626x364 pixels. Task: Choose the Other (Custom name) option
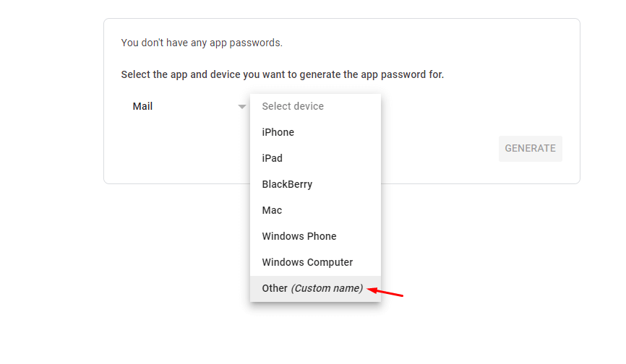pyautogui.click(x=312, y=288)
